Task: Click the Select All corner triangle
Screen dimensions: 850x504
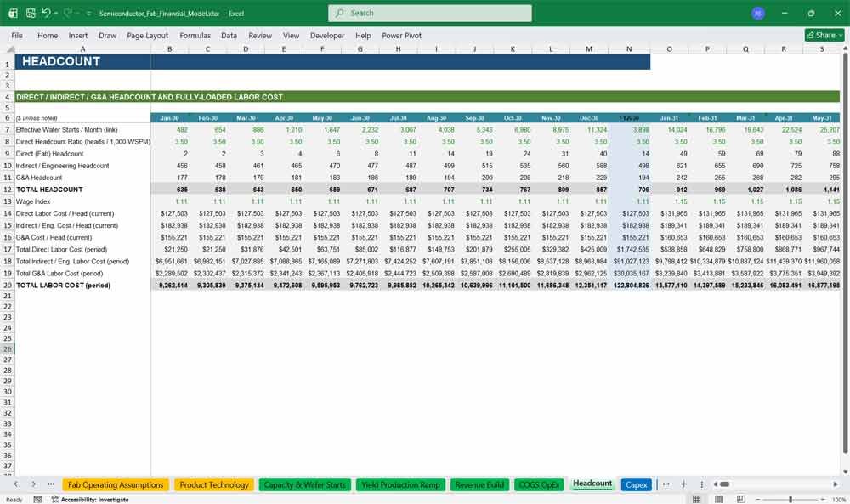Action: [x=8, y=49]
